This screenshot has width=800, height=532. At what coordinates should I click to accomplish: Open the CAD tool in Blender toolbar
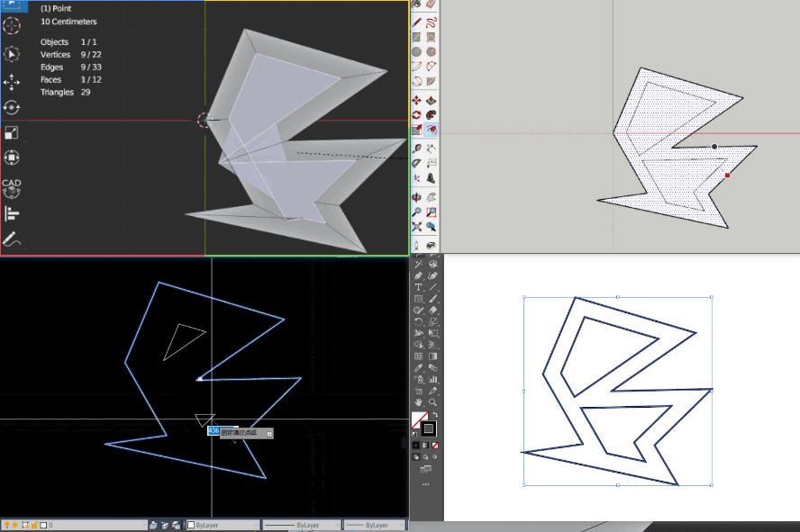pos(11,188)
